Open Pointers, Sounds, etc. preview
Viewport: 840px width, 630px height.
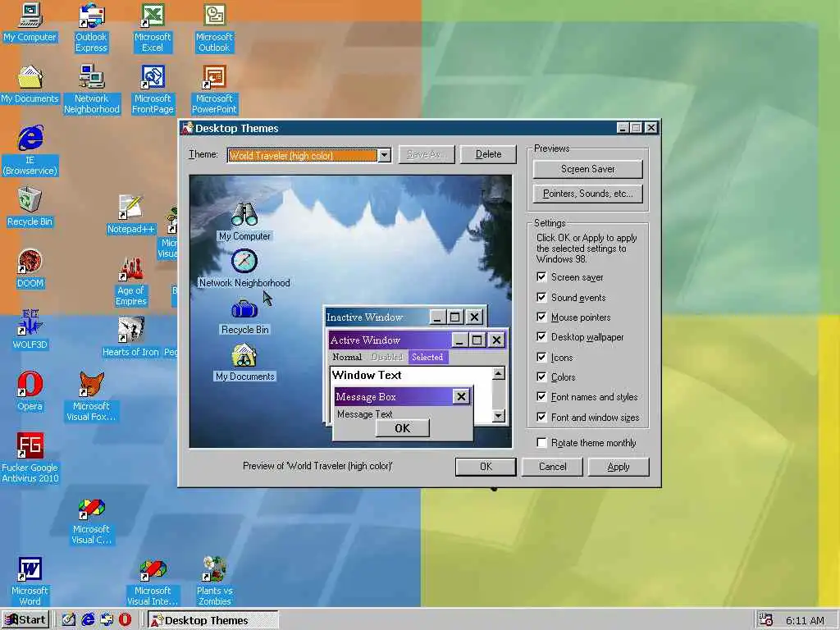(587, 194)
